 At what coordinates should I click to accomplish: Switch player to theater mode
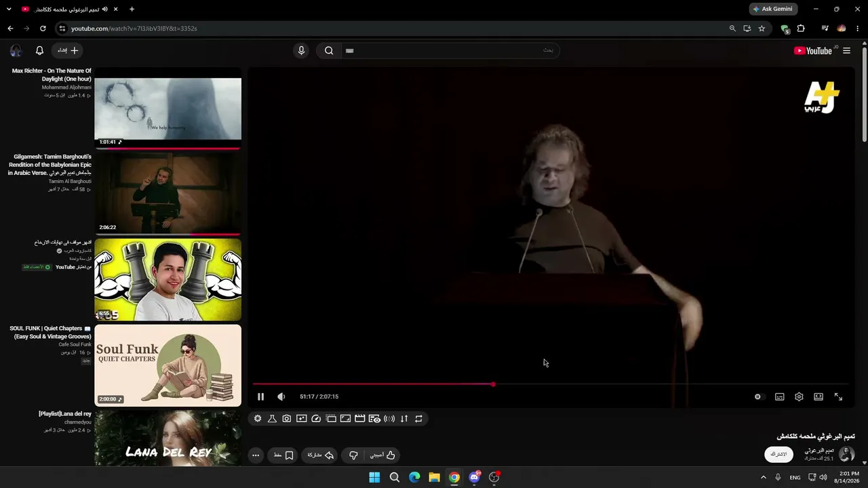point(818,396)
